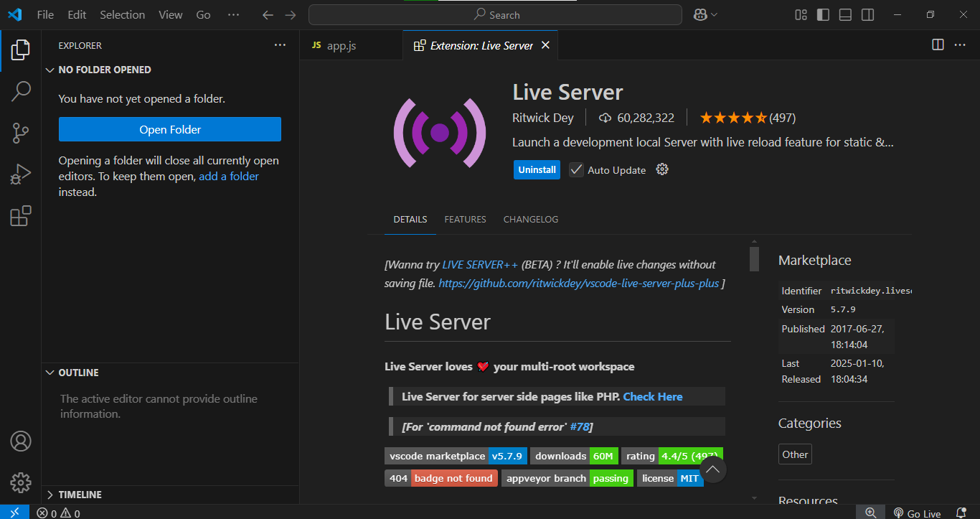Open the Explorer view in activity bar
Screen dimensions: 980x519
pyautogui.click(x=21, y=50)
